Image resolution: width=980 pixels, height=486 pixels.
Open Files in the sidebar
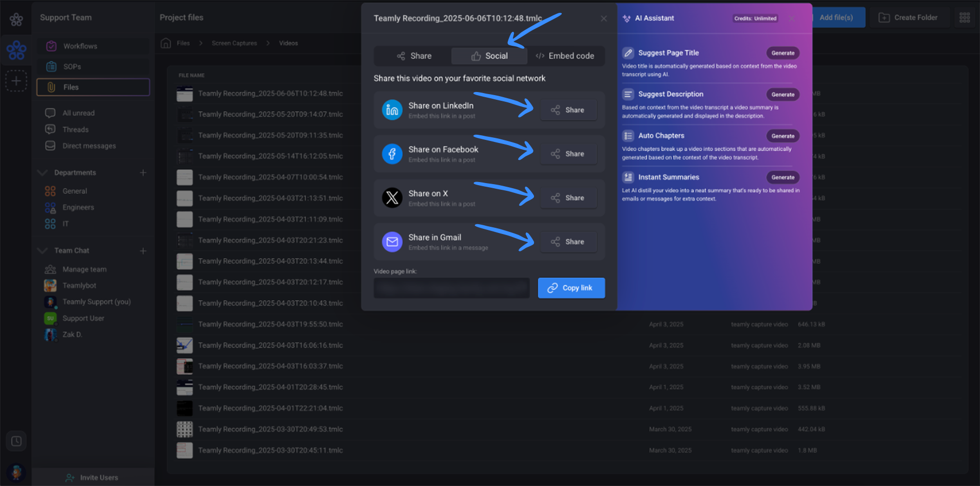[x=93, y=87]
